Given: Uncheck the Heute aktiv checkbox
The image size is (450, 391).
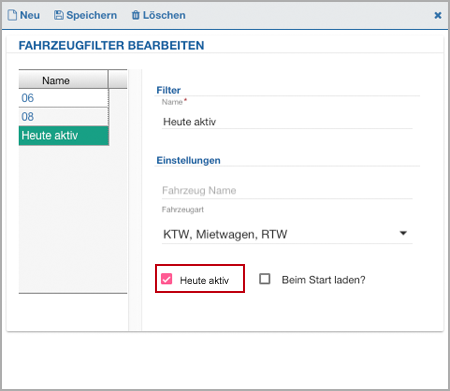Looking at the screenshot, I should pyautogui.click(x=166, y=279).
